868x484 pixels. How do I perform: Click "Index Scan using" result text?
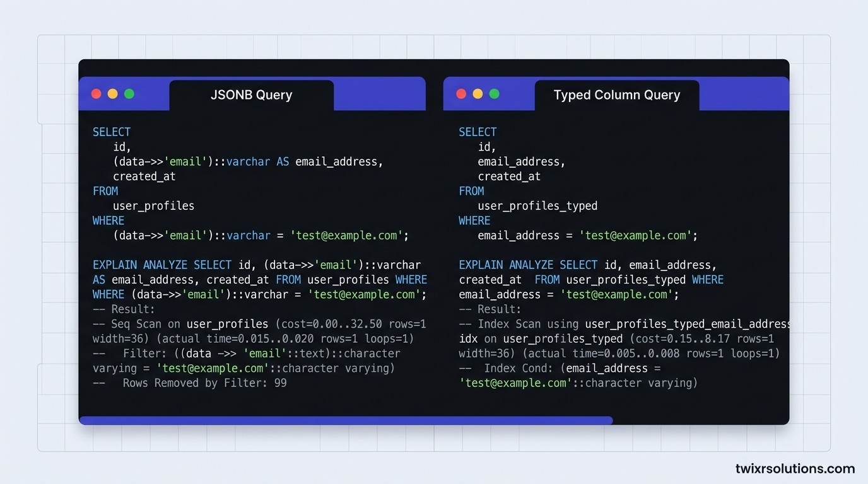click(528, 324)
